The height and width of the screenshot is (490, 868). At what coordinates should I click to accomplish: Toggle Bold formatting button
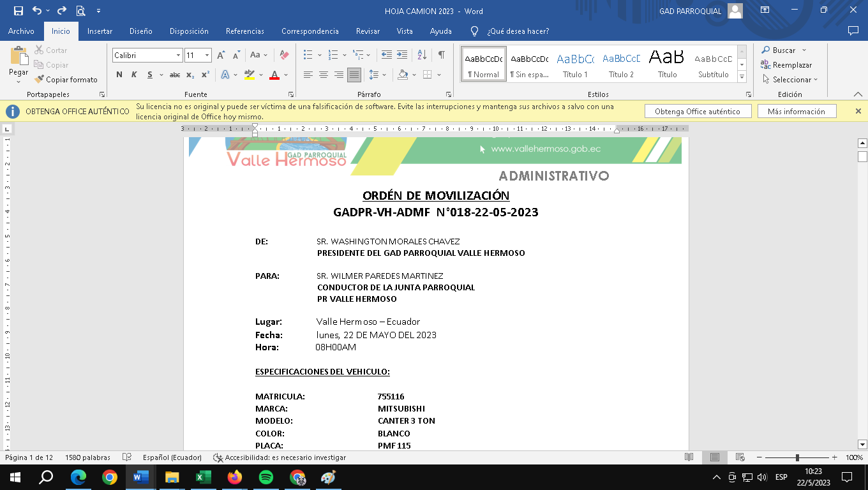point(119,75)
